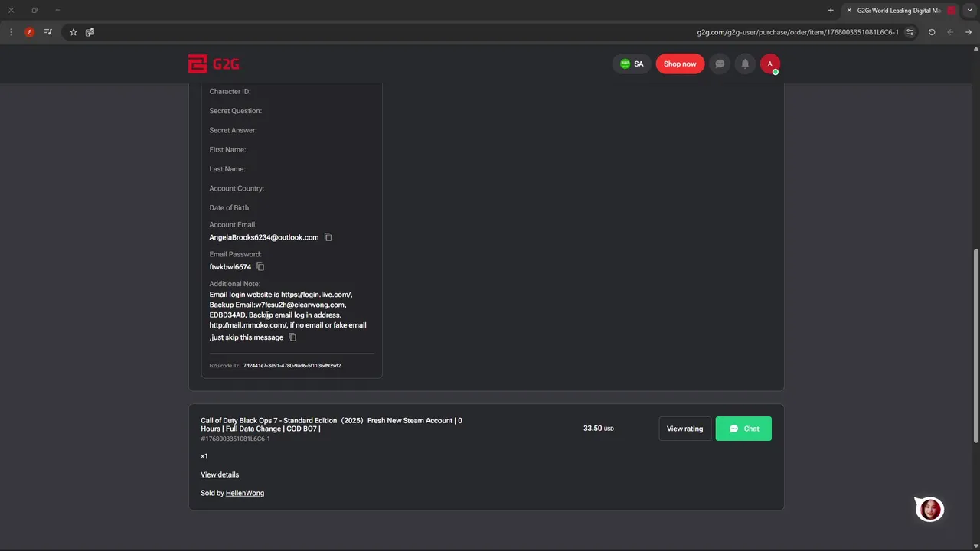Copy the Email Password value
980x551 pixels.
(260, 267)
